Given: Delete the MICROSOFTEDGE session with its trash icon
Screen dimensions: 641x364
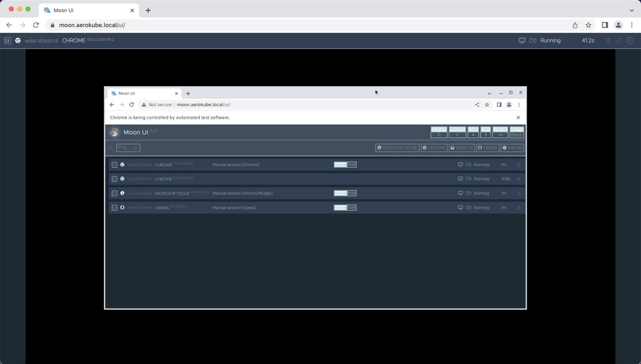Looking at the screenshot, I should tap(519, 193).
